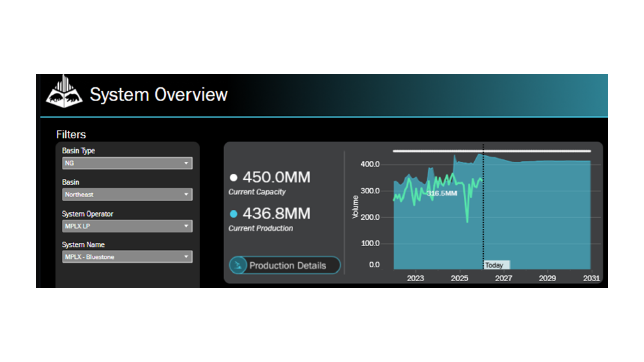Expand the System Name MPLX - Bluestone dropdown
644x362 pixels.
point(186,257)
